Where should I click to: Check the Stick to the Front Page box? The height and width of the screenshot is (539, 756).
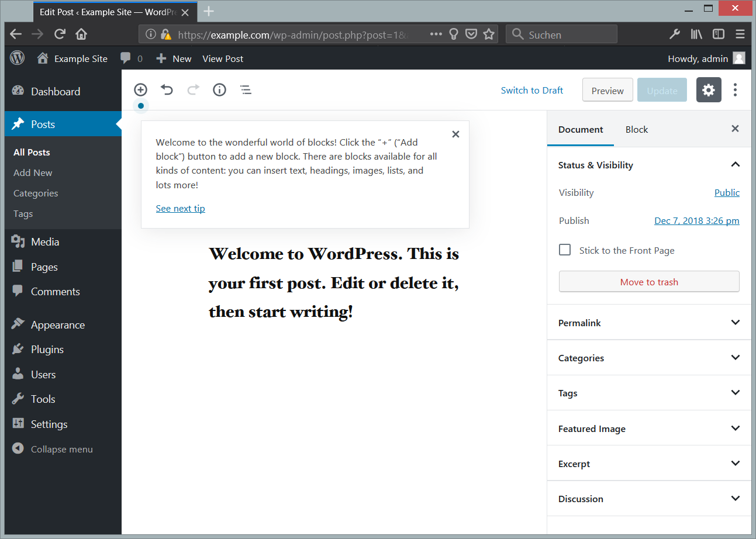click(x=565, y=250)
